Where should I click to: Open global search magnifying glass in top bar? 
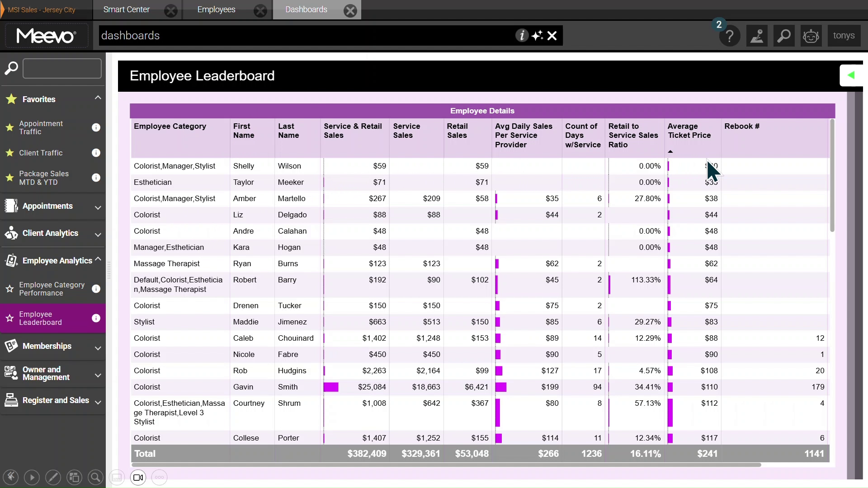pyautogui.click(x=784, y=36)
